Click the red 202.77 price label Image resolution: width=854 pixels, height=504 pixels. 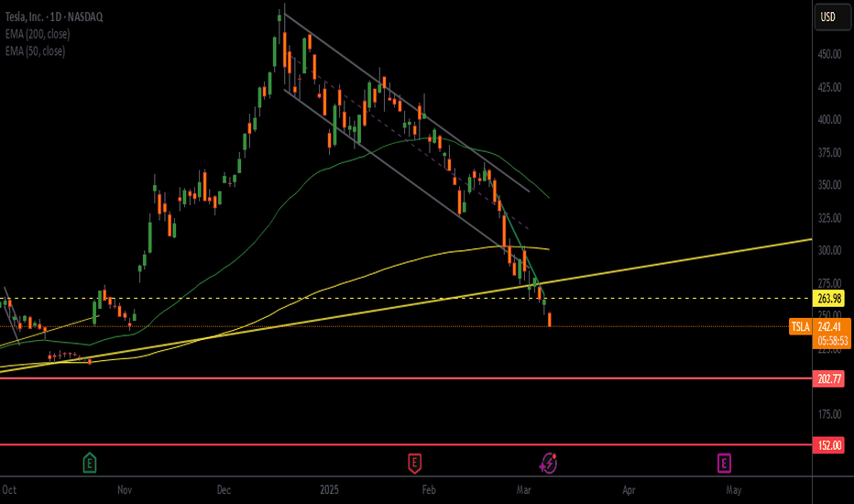[x=829, y=378]
